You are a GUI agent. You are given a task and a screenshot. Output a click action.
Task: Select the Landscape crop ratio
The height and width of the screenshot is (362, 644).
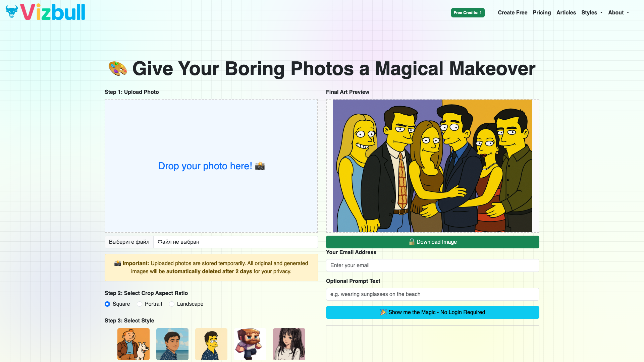[x=172, y=304]
